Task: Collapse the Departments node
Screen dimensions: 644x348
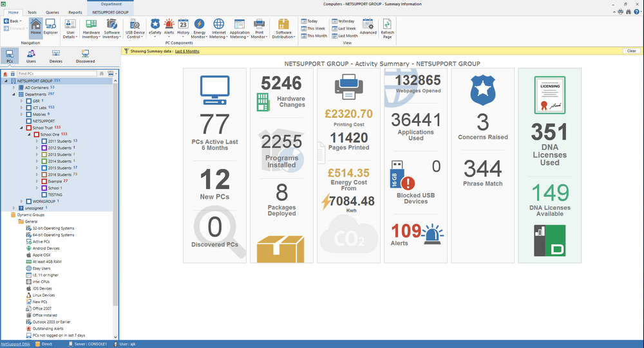Action: pos(14,95)
